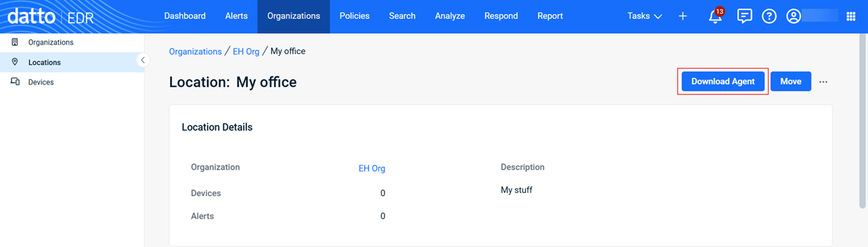Click the datto EDR logo

point(51,16)
